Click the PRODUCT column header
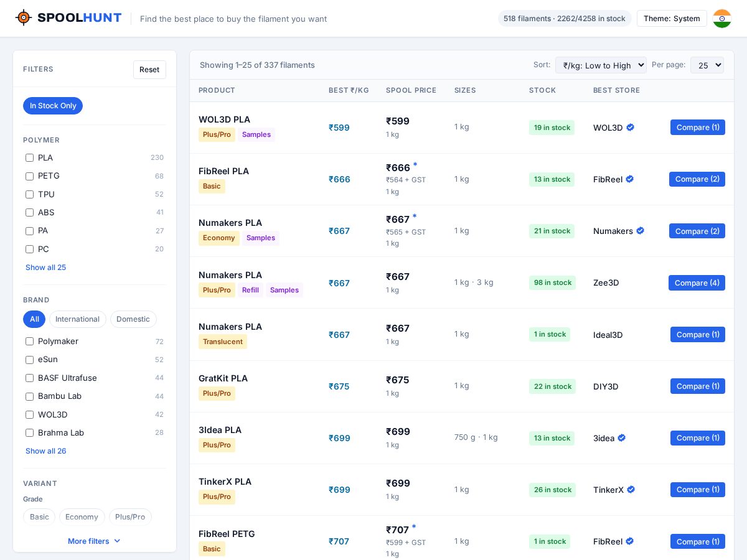Image resolution: width=747 pixels, height=560 pixels. (x=217, y=90)
